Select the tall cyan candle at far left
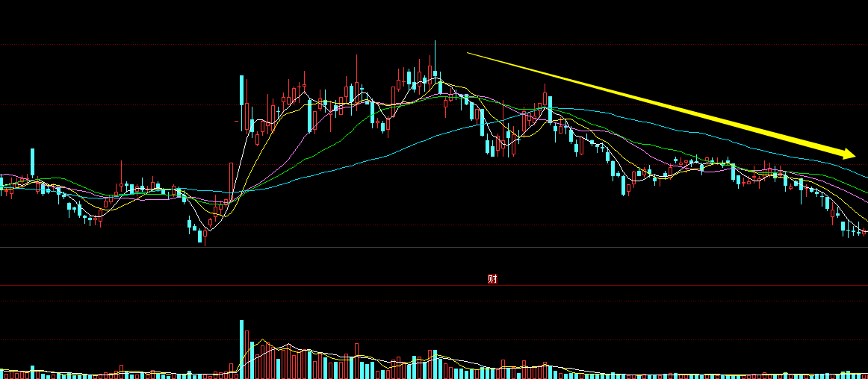 click(32, 161)
